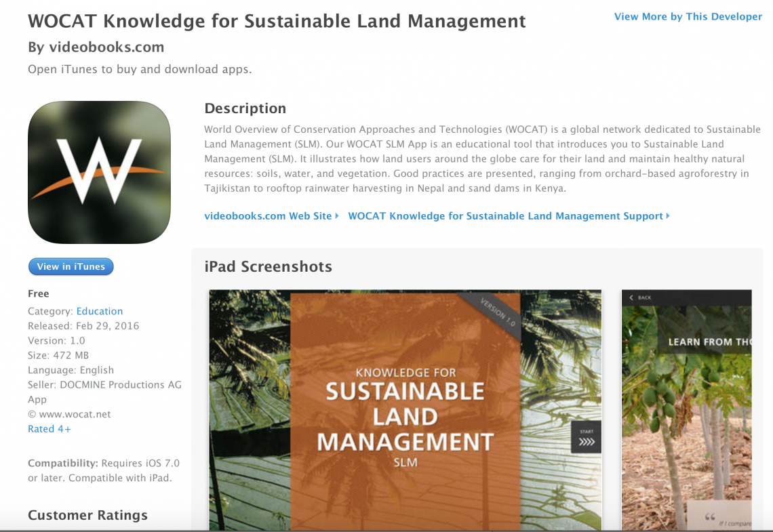Click the Free price label
This screenshot has height=532, width=773.
pos(39,293)
